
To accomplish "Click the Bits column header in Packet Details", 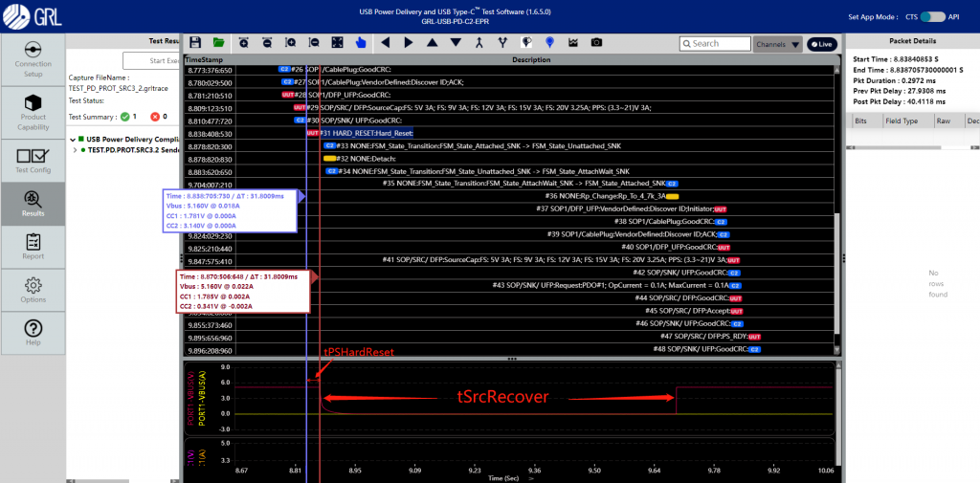I will (x=860, y=121).
